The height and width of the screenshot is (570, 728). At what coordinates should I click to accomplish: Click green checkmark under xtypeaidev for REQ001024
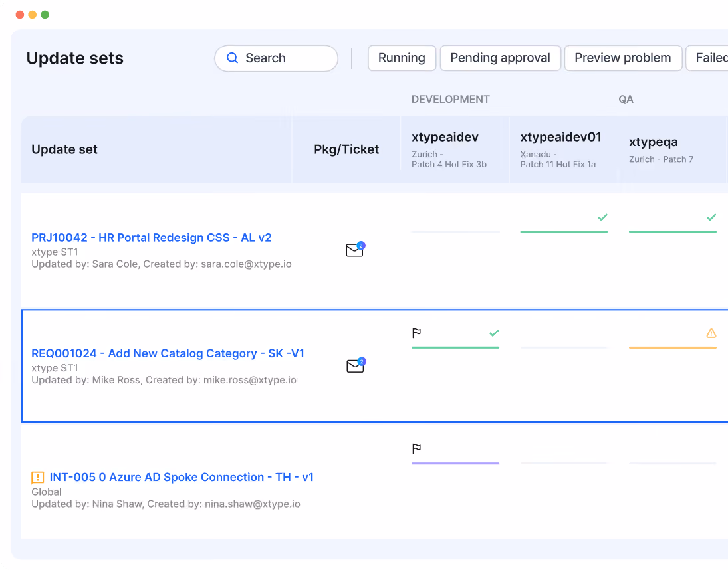coord(494,333)
